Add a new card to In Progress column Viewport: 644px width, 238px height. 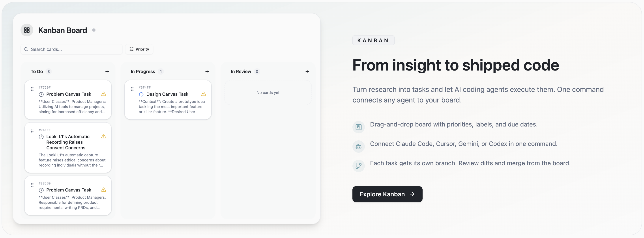click(x=207, y=71)
